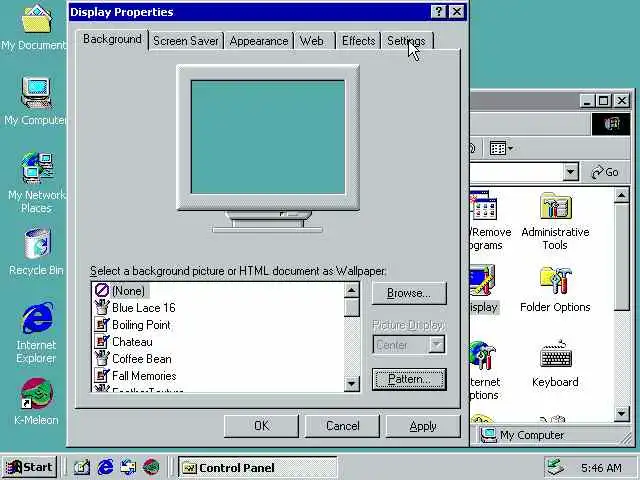Image resolution: width=640 pixels, height=480 pixels.
Task: Click the Administrative Tools icon in Control Panel
Action: [556, 207]
